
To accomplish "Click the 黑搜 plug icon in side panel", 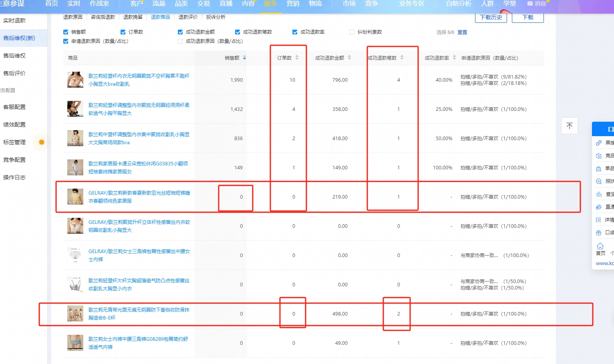I will tap(599, 143).
